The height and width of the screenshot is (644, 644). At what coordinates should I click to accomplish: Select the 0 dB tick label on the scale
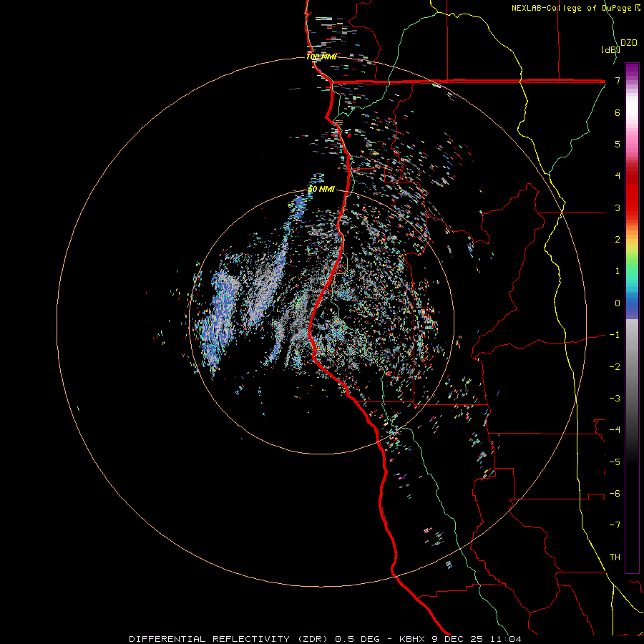click(618, 303)
